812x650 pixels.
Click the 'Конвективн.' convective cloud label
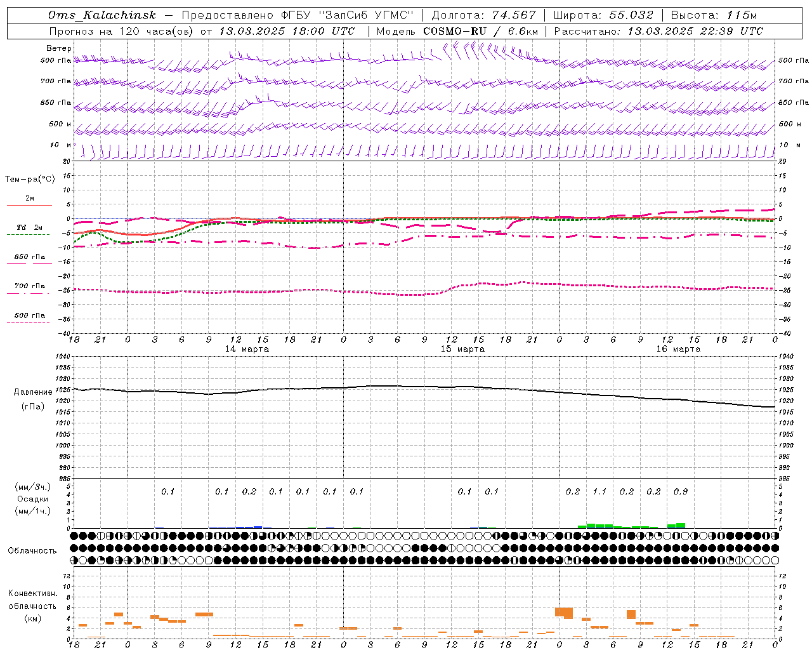(x=33, y=594)
